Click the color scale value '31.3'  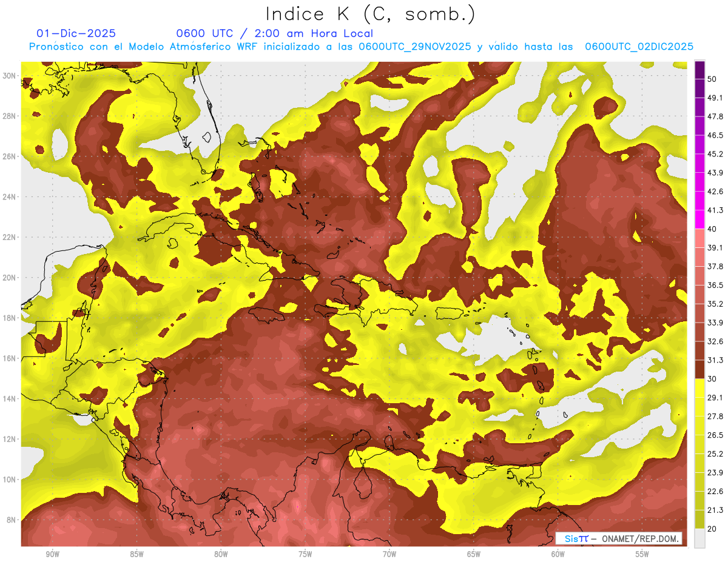coord(715,360)
